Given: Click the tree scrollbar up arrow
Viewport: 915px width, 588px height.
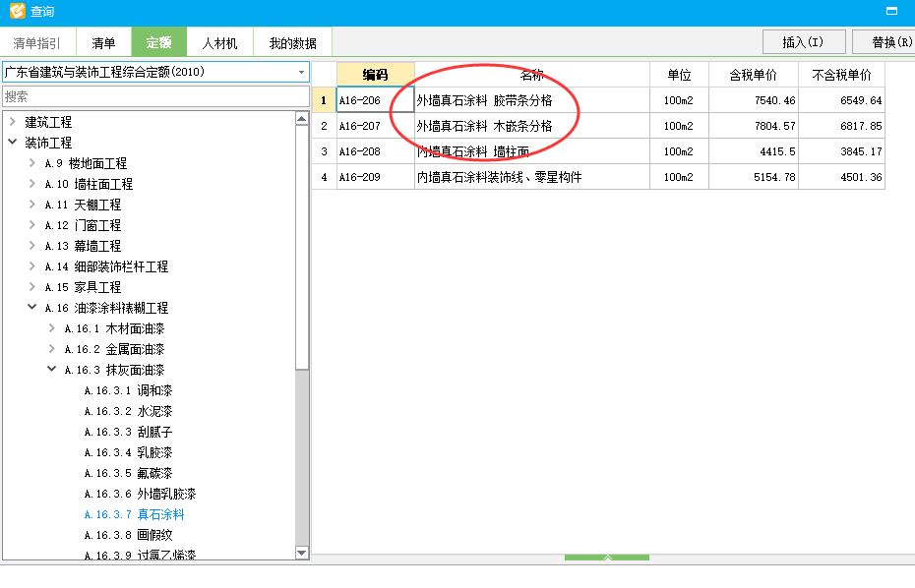Looking at the screenshot, I should [x=302, y=119].
